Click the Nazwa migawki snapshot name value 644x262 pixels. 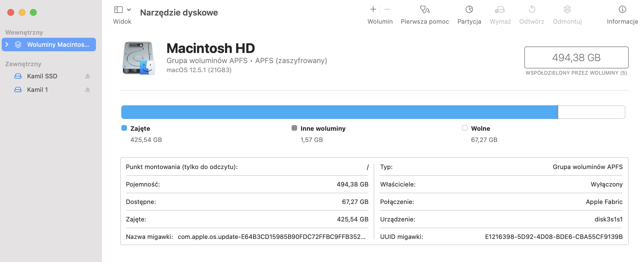pyautogui.click(x=271, y=237)
